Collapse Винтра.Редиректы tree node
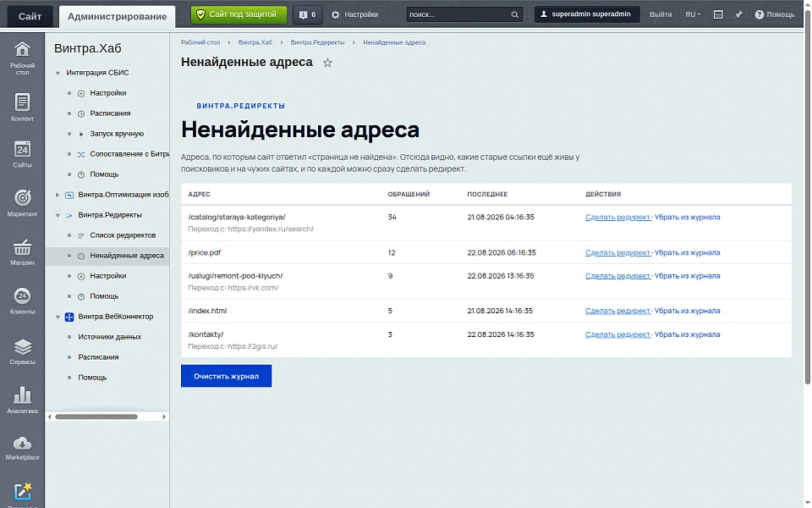Viewport: 812px width, 508px height. pos(58,215)
